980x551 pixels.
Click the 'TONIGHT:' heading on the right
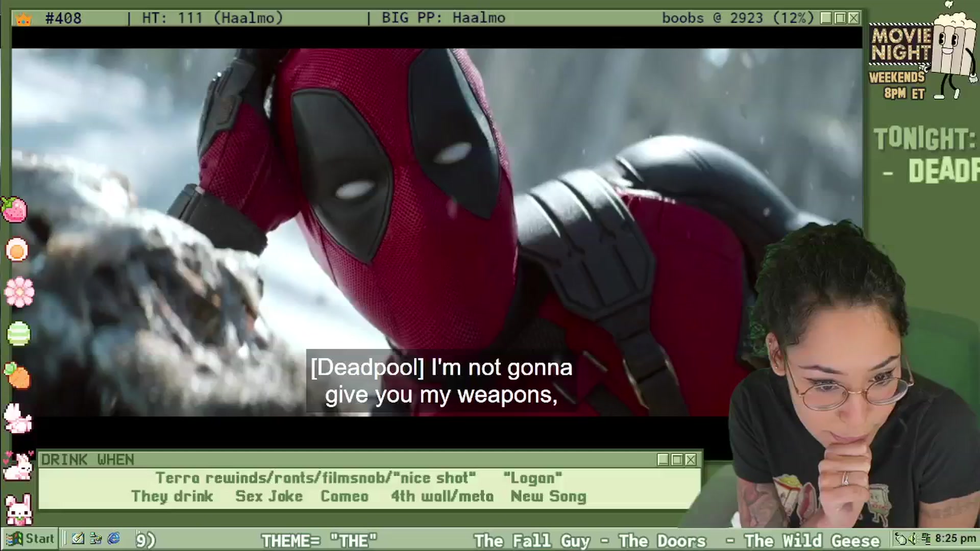(925, 139)
